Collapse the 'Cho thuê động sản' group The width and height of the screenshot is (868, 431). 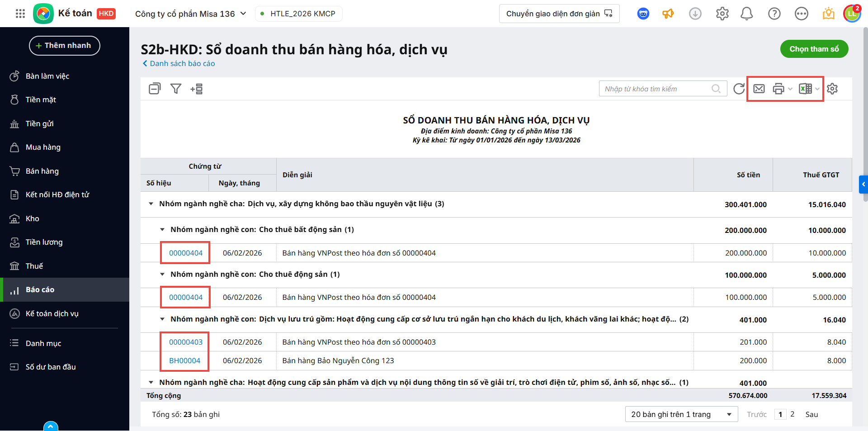162,275
